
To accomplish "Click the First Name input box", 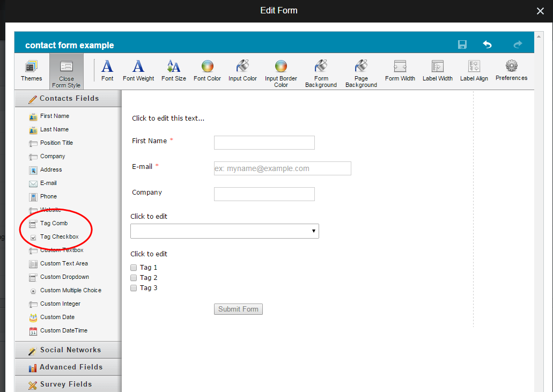I will click(x=264, y=143).
